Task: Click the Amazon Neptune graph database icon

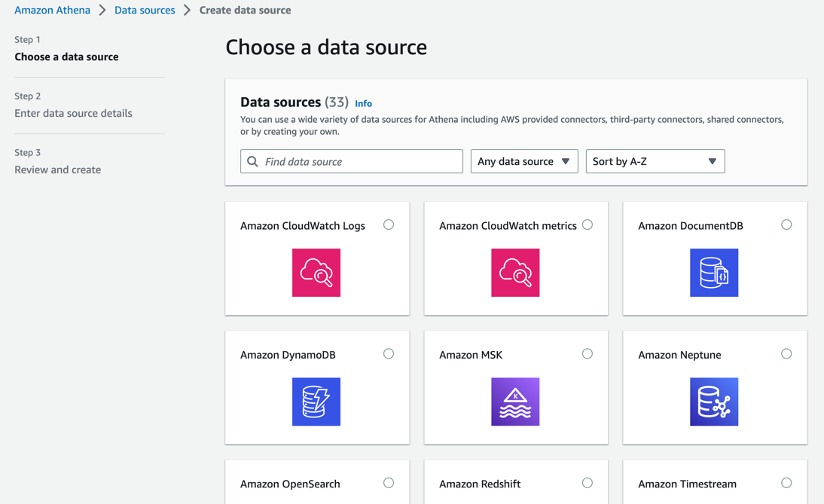Action: click(x=714, y=402)
